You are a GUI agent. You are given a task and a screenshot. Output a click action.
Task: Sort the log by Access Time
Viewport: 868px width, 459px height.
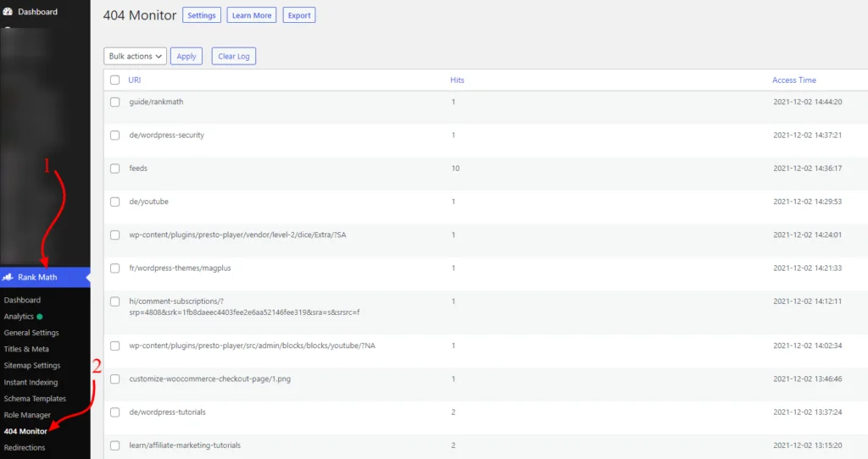tap(793, 80)
